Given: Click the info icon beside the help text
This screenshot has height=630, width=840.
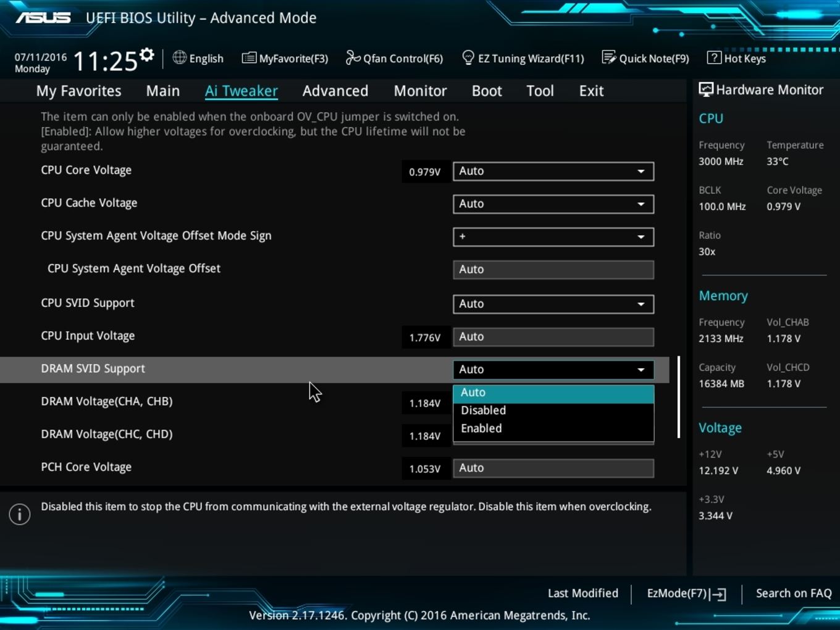Looking at the screenshot, I should (x=20, y=514).
